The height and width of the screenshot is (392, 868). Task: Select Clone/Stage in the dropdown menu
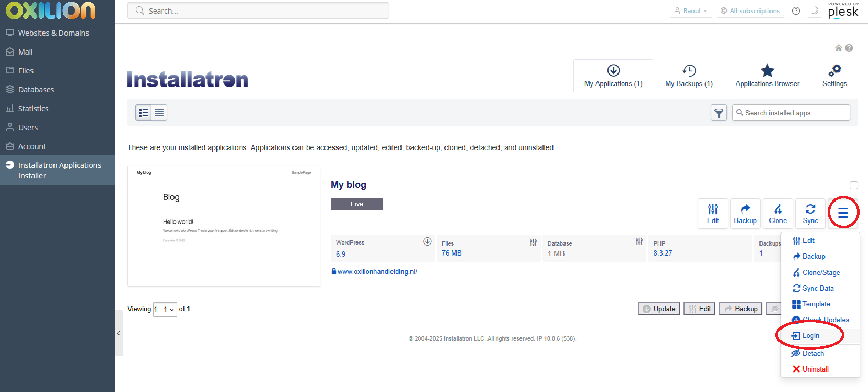pos(820,272)
